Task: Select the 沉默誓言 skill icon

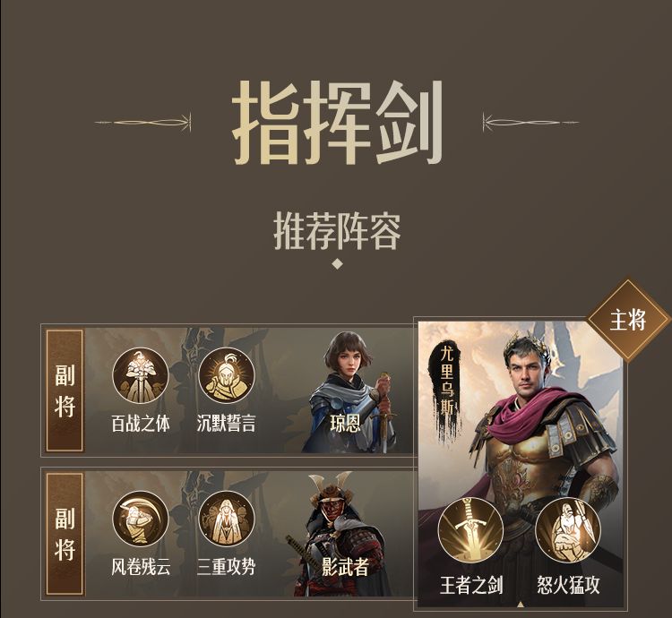Action: coord(227,375)
